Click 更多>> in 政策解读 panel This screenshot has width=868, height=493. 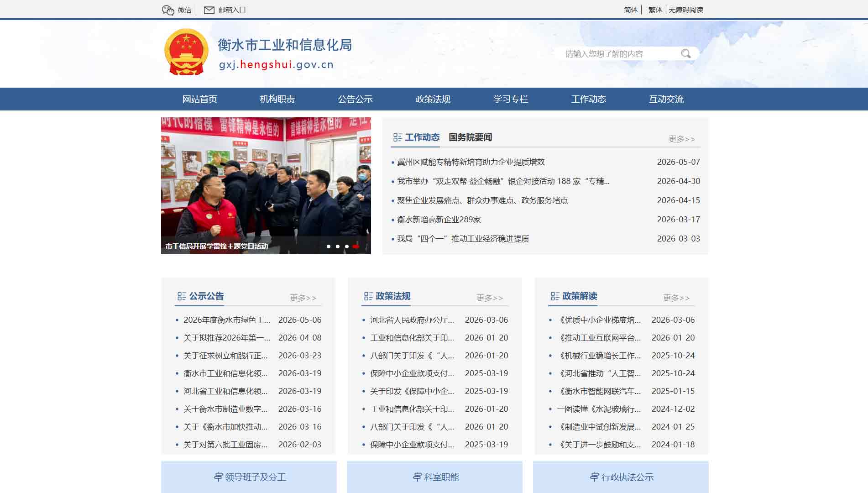676,298
